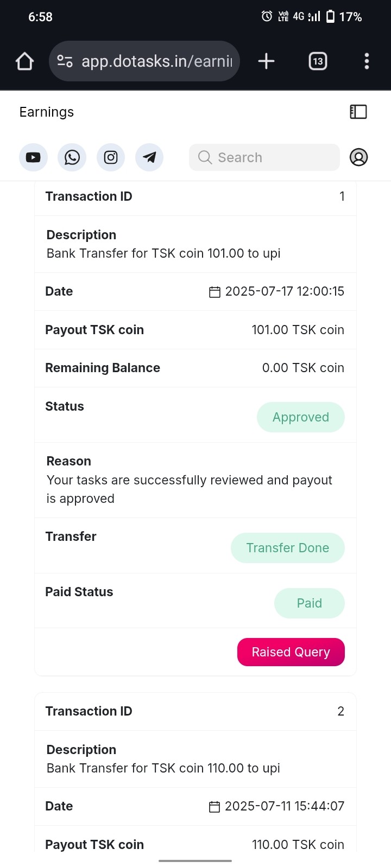Open the WhatsApp icon link

coord(72,157)
